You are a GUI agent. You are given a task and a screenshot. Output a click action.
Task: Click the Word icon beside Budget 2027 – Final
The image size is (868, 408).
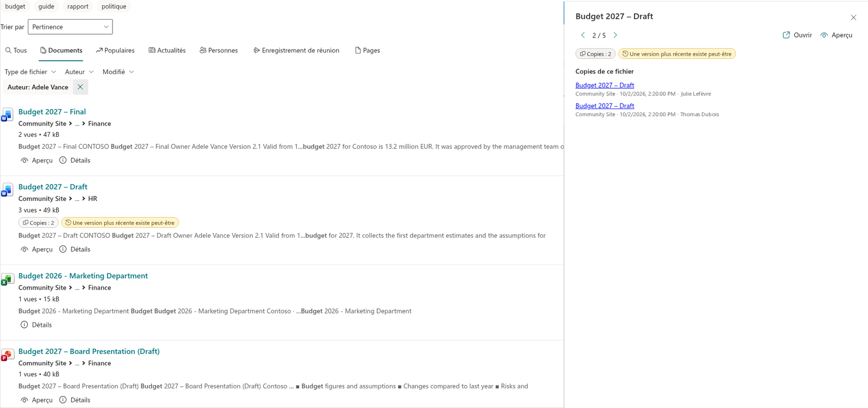click(x=7, y=115)
